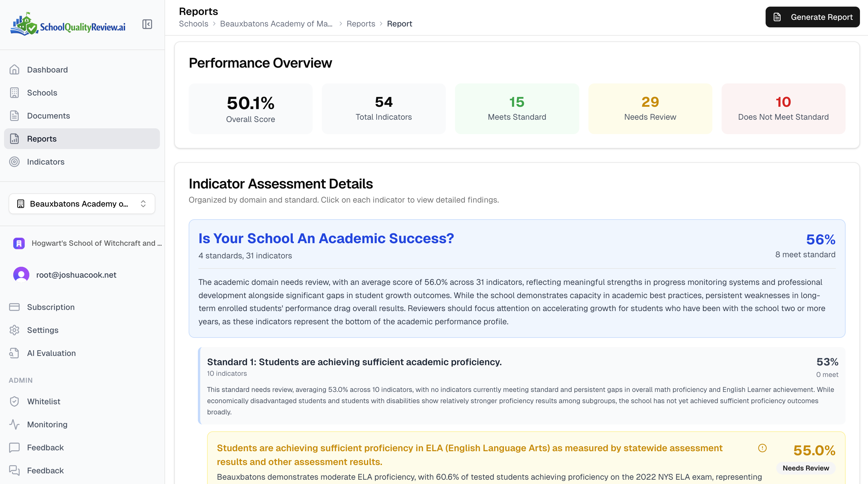Expand Standard 1 academic proficiency details
The height and width of the screenshot is (484, 868).
pyautogui.click(x=354, y=362)
